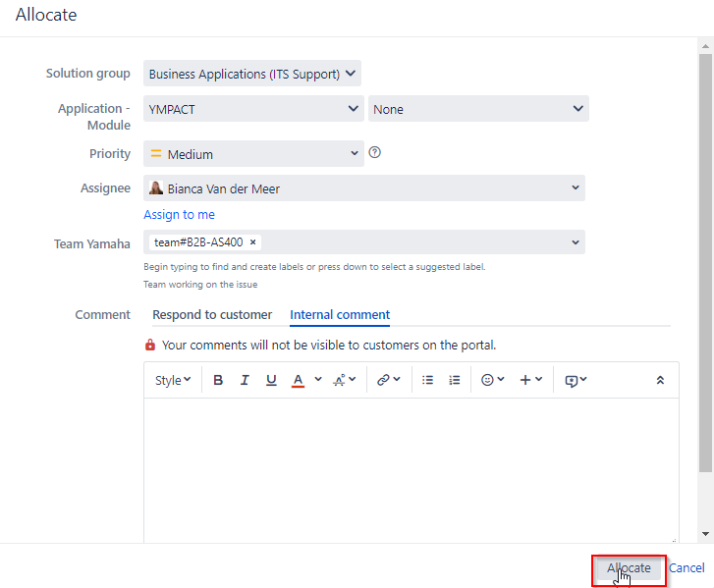Toggle bold formatting in comment editor
The image size is (714, 588).
click(x=218, y=380)
